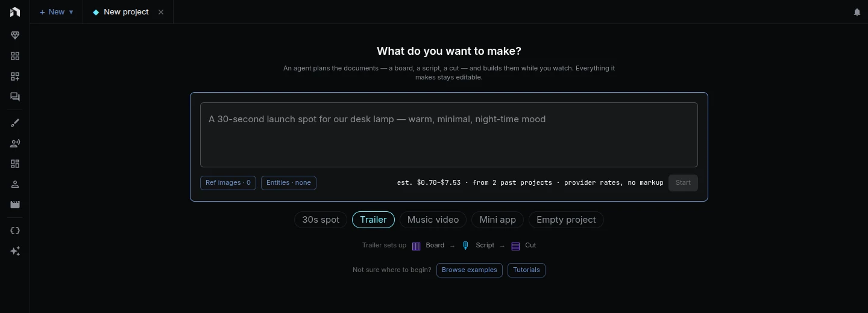The height and width of the screenshot is (313, 868).
Task: Click the diamond icon in the sidebar
Action: tap(15, 36)
